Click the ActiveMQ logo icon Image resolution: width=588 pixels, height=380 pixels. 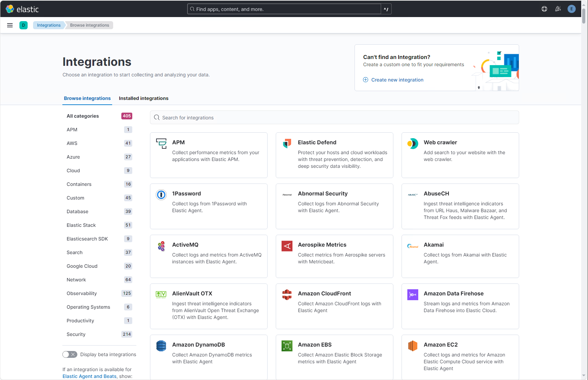pyautogui.click(x=161, y=246)
